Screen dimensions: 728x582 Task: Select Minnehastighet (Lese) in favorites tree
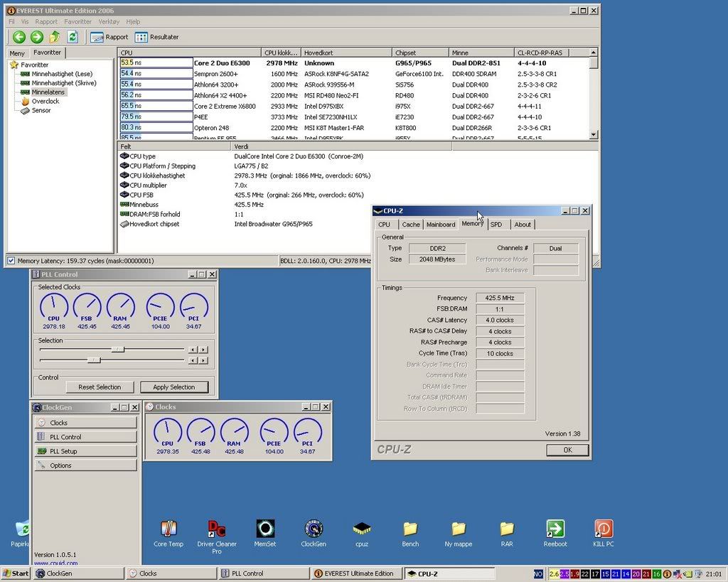(62, 74)
